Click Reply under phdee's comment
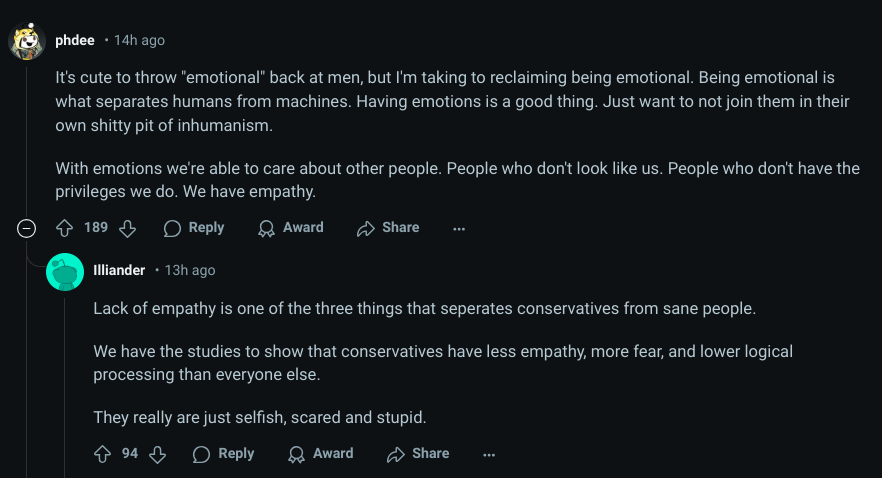Screen dimensions: 882x478 coord(194,228)
